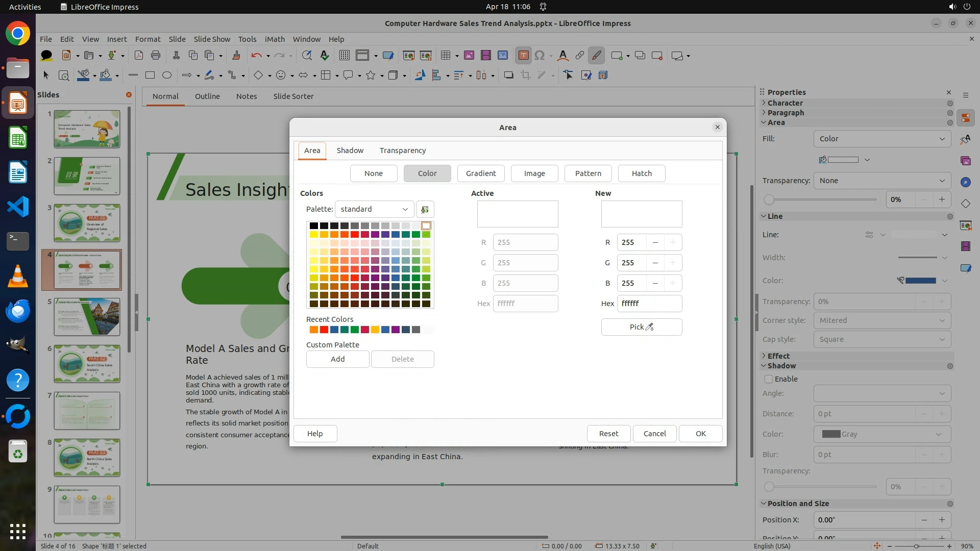Open the Palette standard dropdown
980x551 pixels.
click(374, 209)
